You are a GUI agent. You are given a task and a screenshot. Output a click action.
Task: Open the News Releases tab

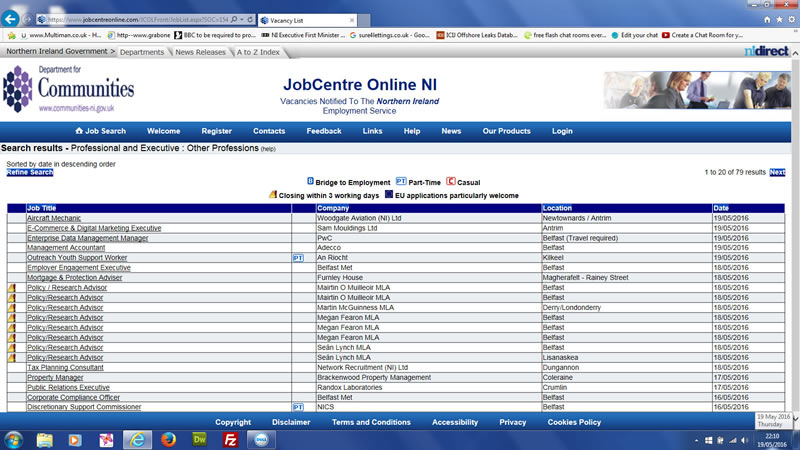click(x=200, y=52)
